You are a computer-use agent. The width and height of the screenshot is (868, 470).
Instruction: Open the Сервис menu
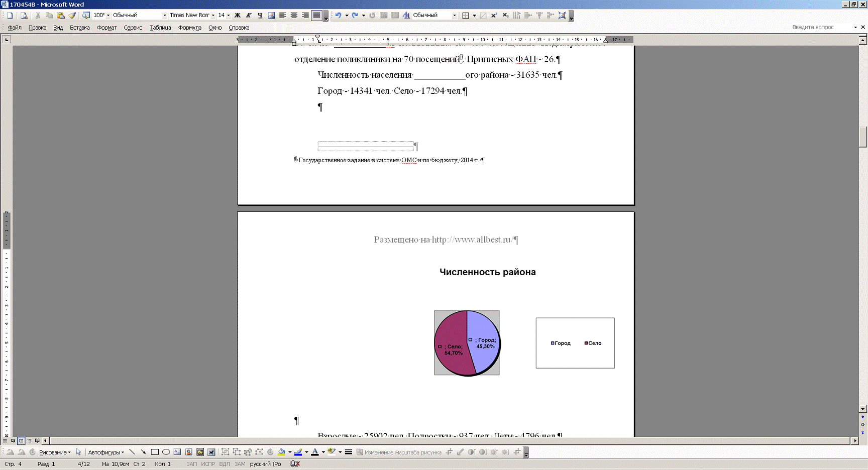[x=133, y=28]
